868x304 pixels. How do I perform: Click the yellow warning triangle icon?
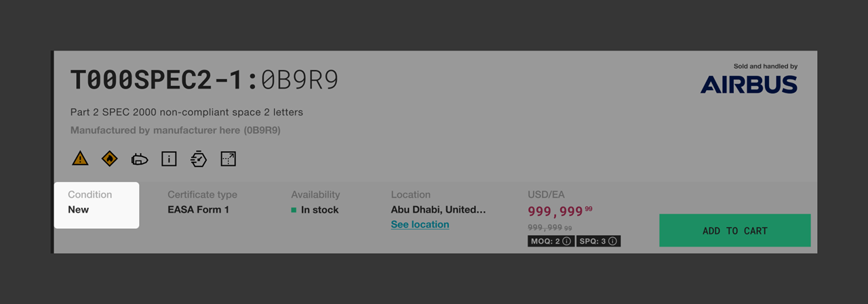(x=80, y=159)
